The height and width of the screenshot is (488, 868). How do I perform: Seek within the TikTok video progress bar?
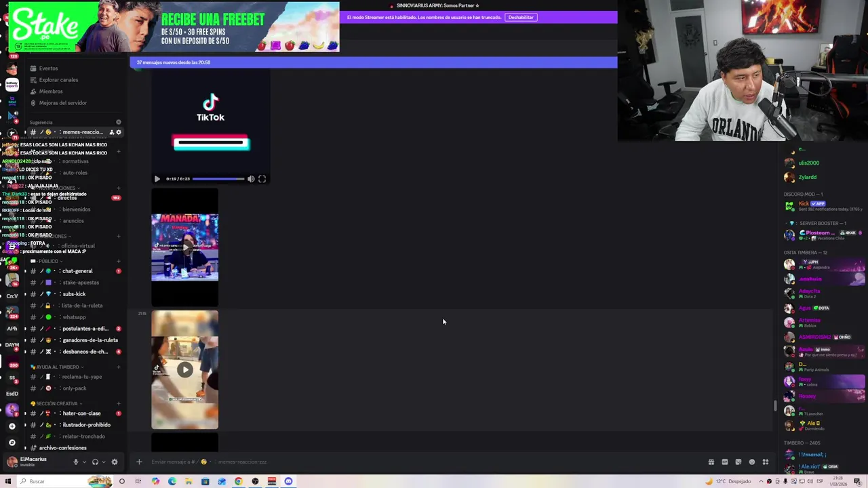point(218,179)
